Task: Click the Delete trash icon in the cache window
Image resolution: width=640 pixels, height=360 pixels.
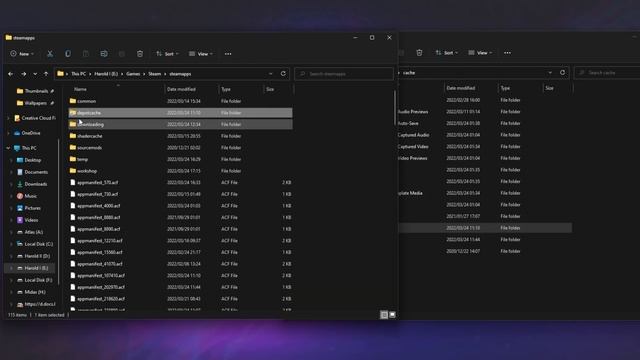Action: tap(419, 53)
